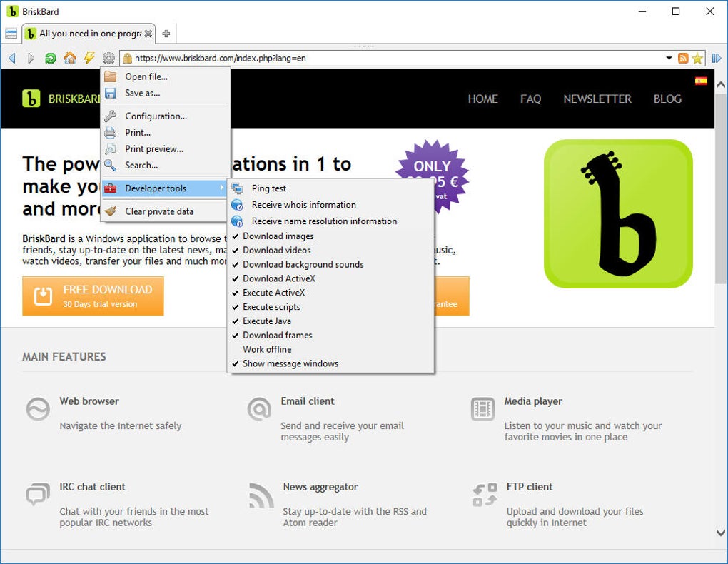The width and height of the screenshot is (728, 564).
Task: Open Search... from menu
Action: 166,166
